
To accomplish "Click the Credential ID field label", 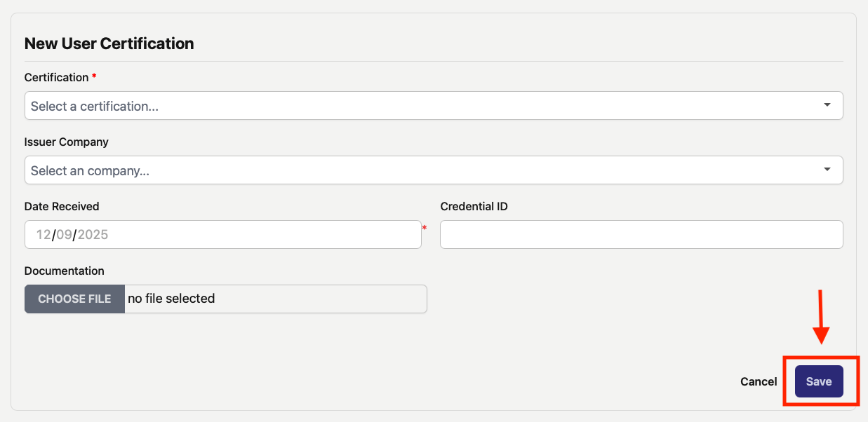I will pyautogui.click(x=474, y=206).
